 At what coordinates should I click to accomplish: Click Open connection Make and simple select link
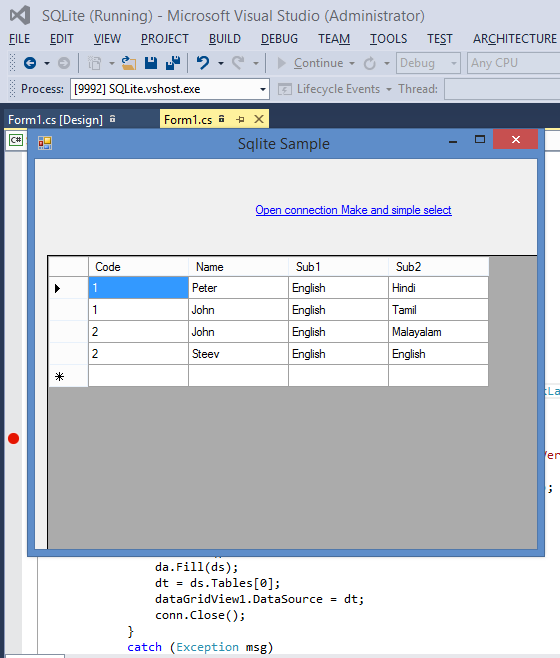(353, 210)
